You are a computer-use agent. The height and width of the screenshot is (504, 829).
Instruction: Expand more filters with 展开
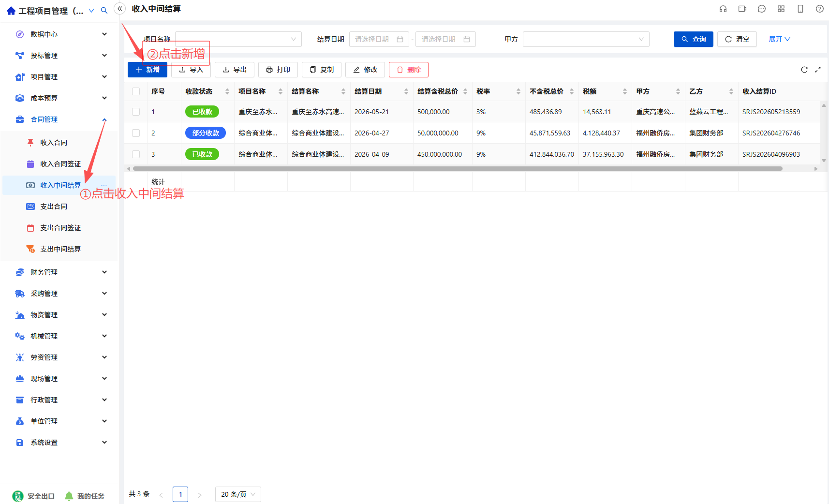[779, 39]
